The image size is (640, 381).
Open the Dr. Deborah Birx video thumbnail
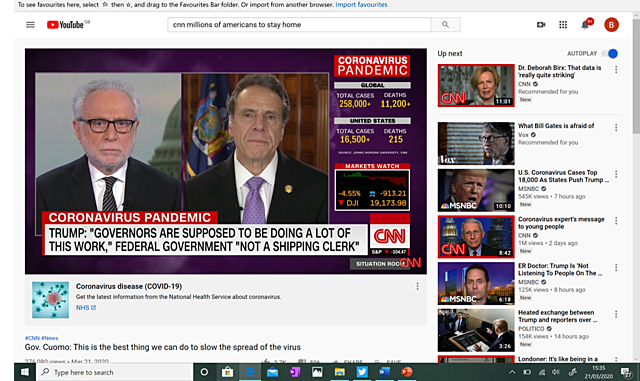476,85
